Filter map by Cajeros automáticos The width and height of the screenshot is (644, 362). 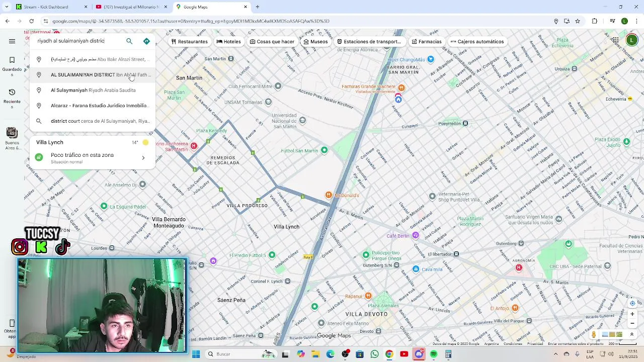[x=477, y=42]
